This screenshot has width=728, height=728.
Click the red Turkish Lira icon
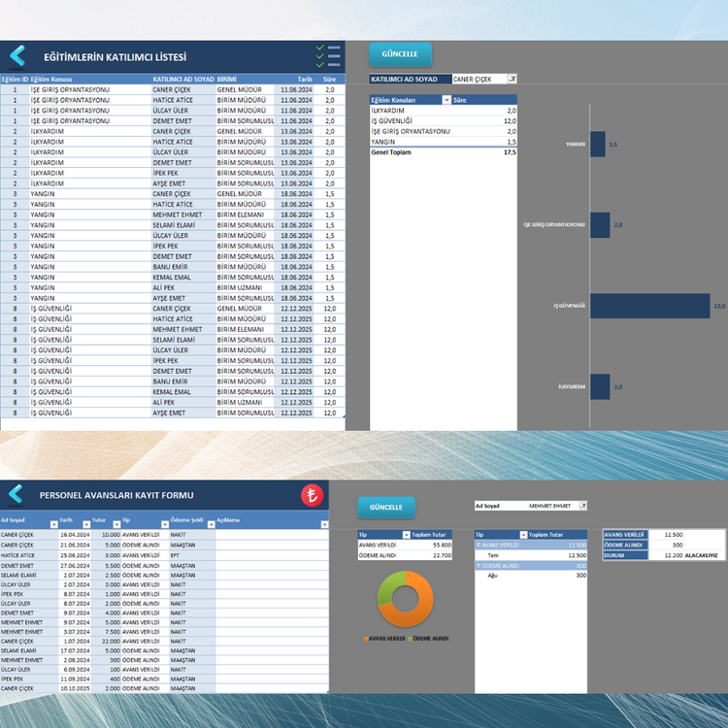(x=312, y=495)
